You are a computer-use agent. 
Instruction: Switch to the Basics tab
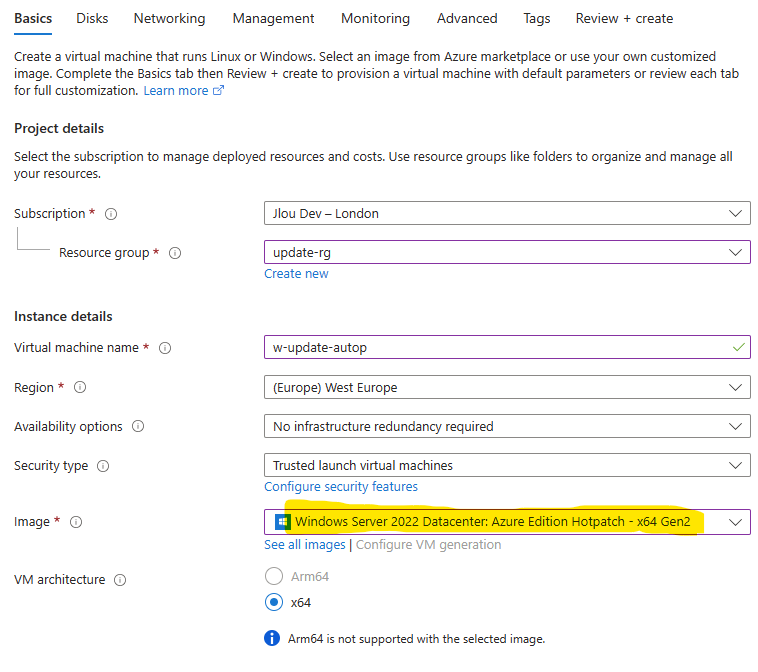33,18
